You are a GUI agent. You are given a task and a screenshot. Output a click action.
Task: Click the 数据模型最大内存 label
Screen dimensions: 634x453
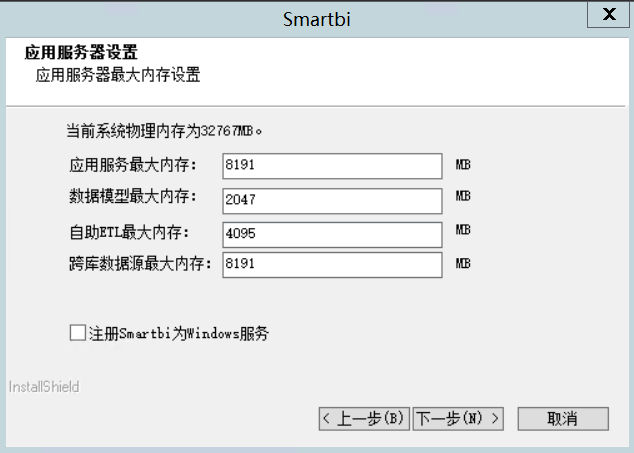[133, 196]
